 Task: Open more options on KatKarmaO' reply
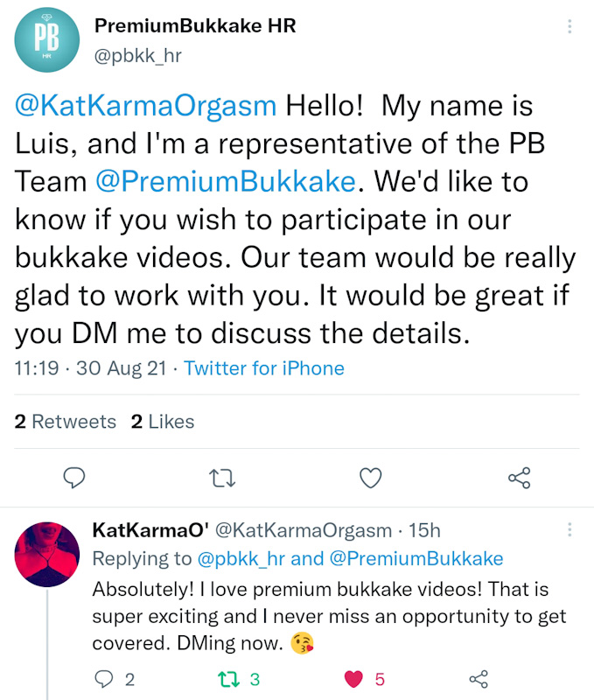[x=570, y=530]
